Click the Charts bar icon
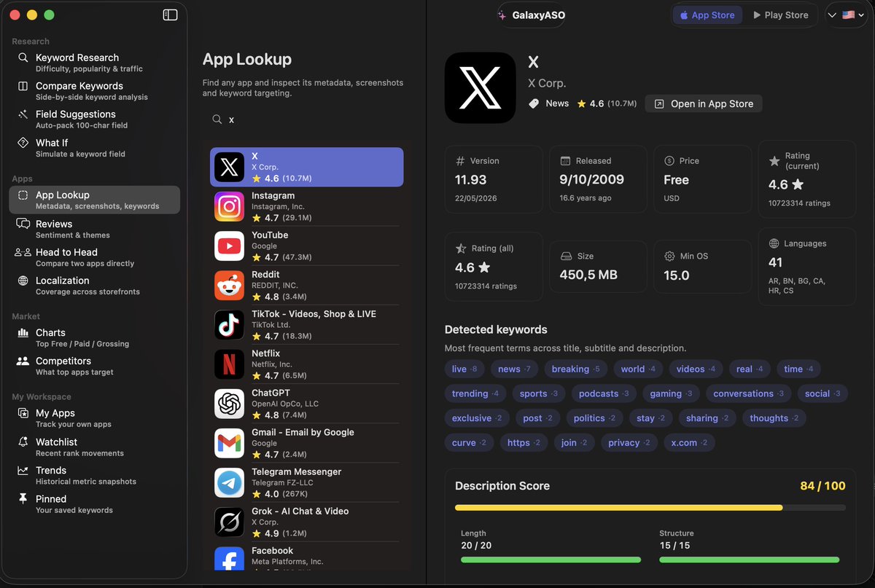 coord(23,333)
